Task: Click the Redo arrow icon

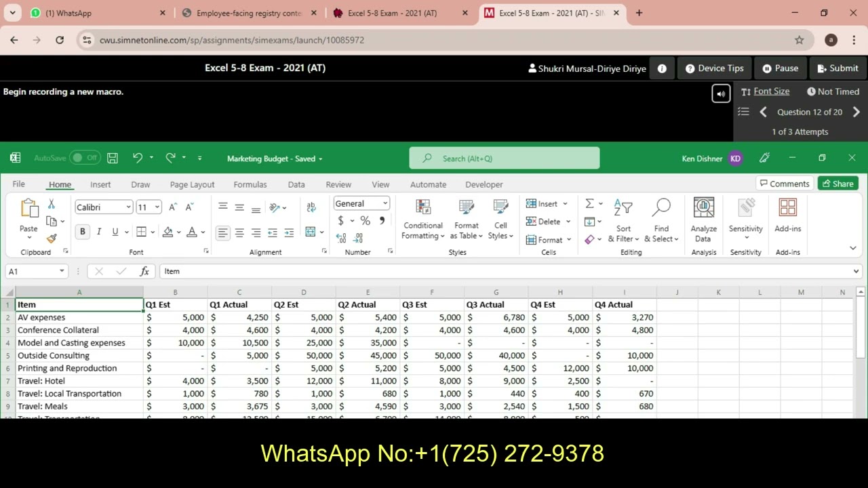Action: pyautogui.click(x=171, y=158)
